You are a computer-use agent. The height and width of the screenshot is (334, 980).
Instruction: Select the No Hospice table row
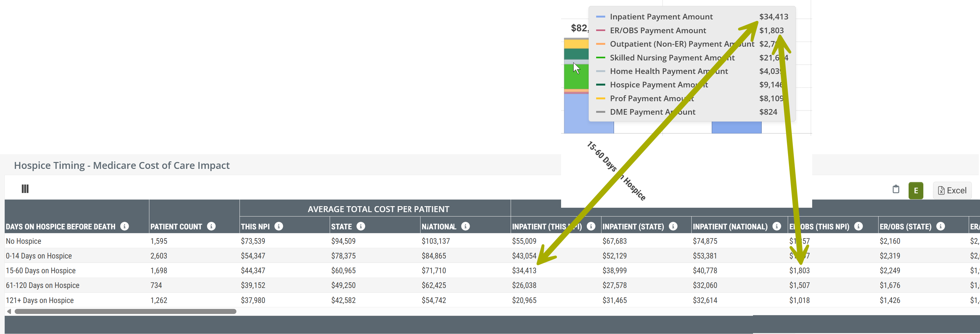tap(23, 241)
